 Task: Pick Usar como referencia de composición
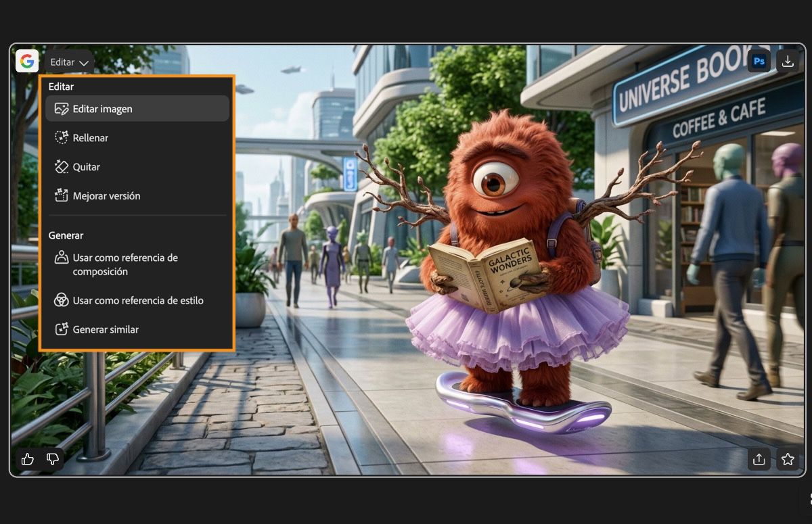(x=137, y=264)
